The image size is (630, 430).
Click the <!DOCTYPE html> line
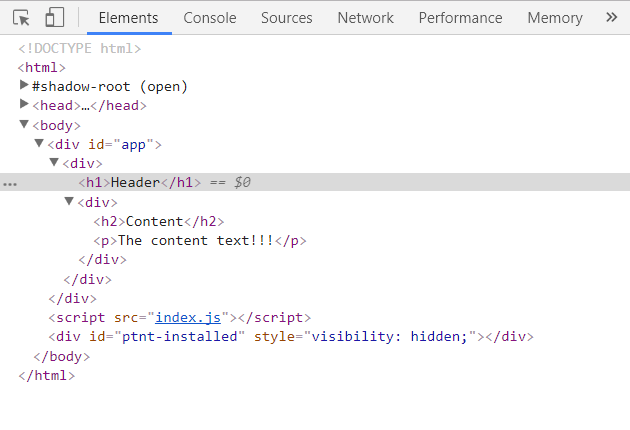[80, 49]
